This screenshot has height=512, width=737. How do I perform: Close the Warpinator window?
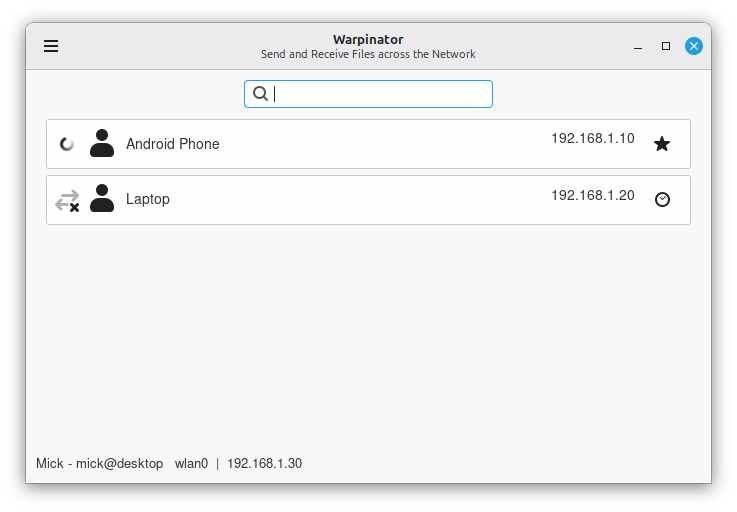[694, 46]
